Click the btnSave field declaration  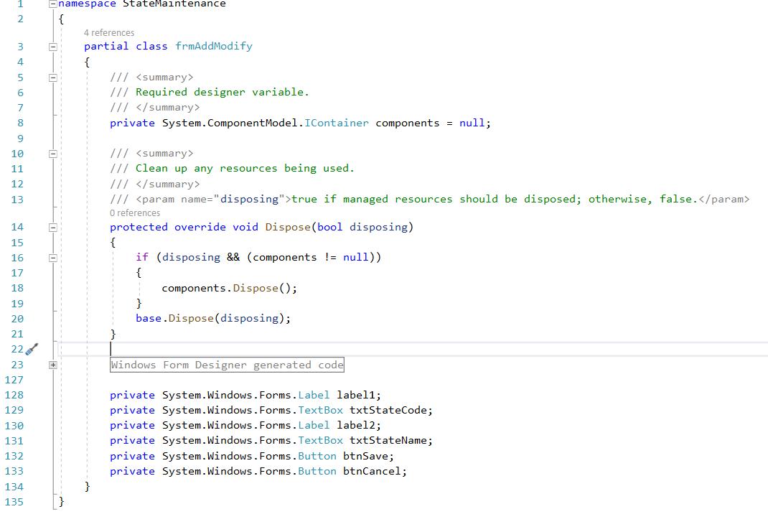click(x=252, y=456)
